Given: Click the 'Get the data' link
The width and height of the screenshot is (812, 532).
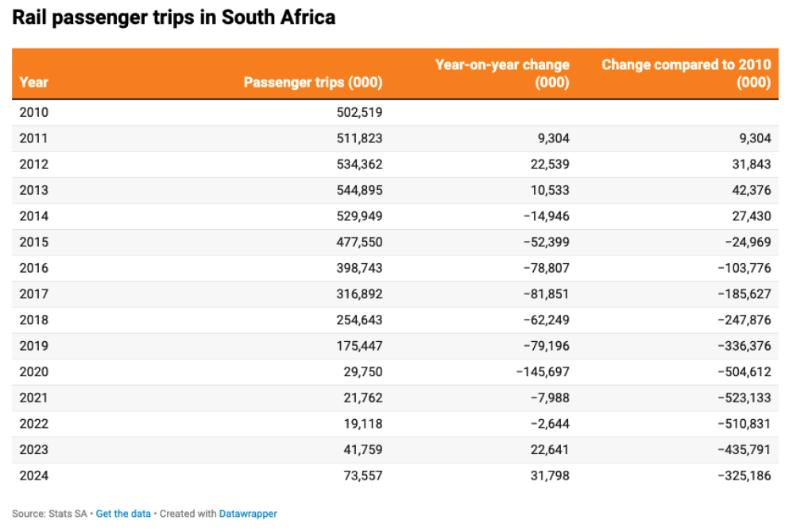Looking at the screenshot, I should click(x=123, y=514).
